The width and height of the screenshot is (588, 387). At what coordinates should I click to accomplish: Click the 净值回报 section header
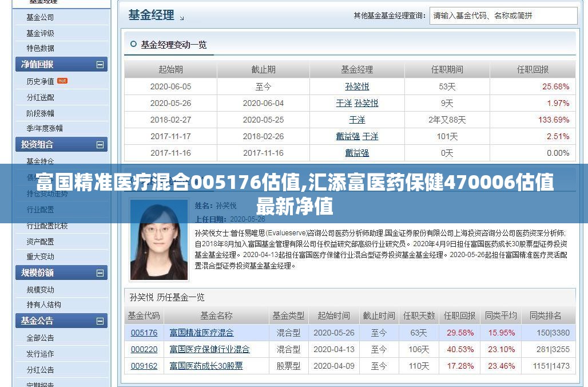tap(62, 65)
